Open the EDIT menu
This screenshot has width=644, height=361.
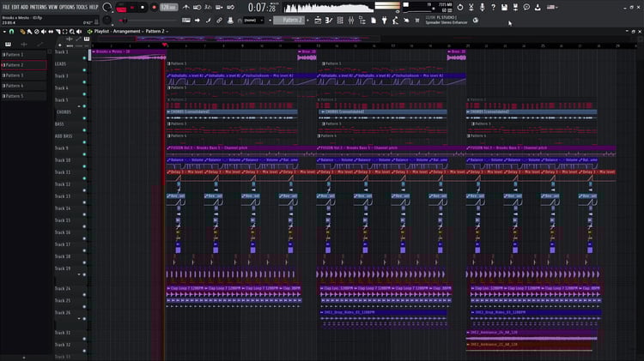(x=15, y=7)
